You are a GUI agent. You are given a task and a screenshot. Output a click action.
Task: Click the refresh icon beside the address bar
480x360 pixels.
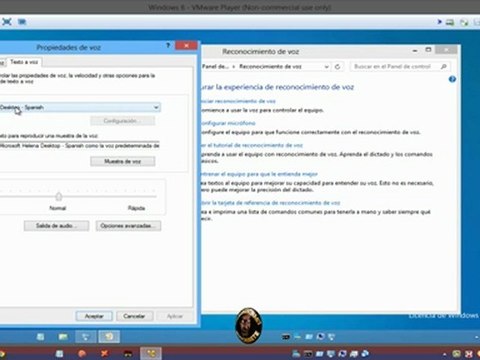337,67
